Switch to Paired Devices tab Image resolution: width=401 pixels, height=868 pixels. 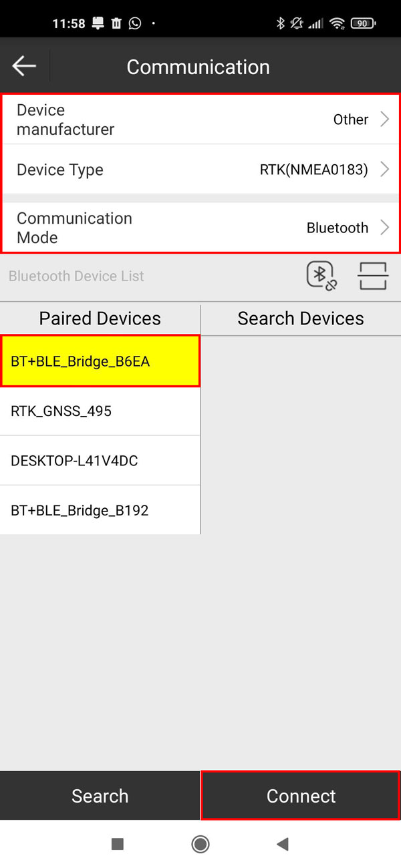pyautogui.click(x=100, y=318)
